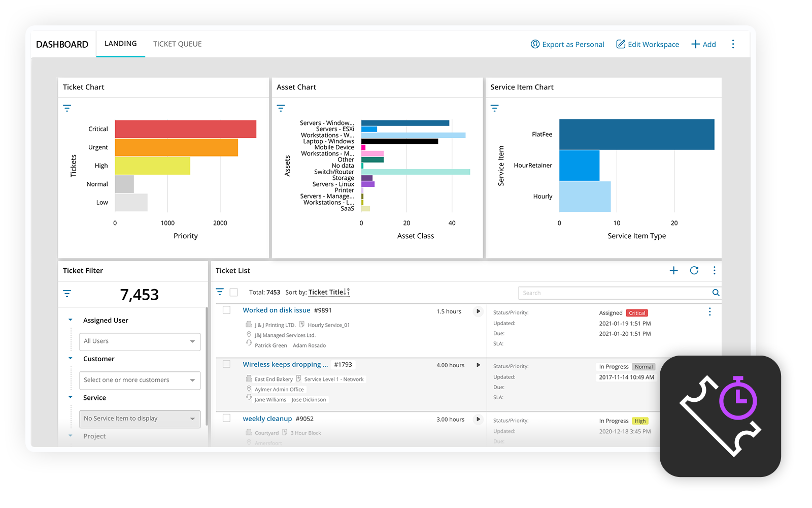Open the weekly cleanup ticket link

point(267,419)
